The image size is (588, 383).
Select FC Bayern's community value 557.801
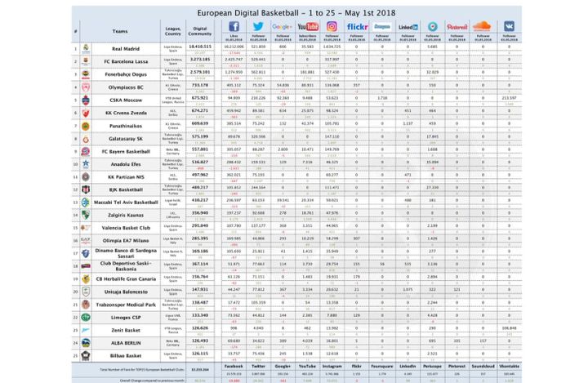(200, 149)
